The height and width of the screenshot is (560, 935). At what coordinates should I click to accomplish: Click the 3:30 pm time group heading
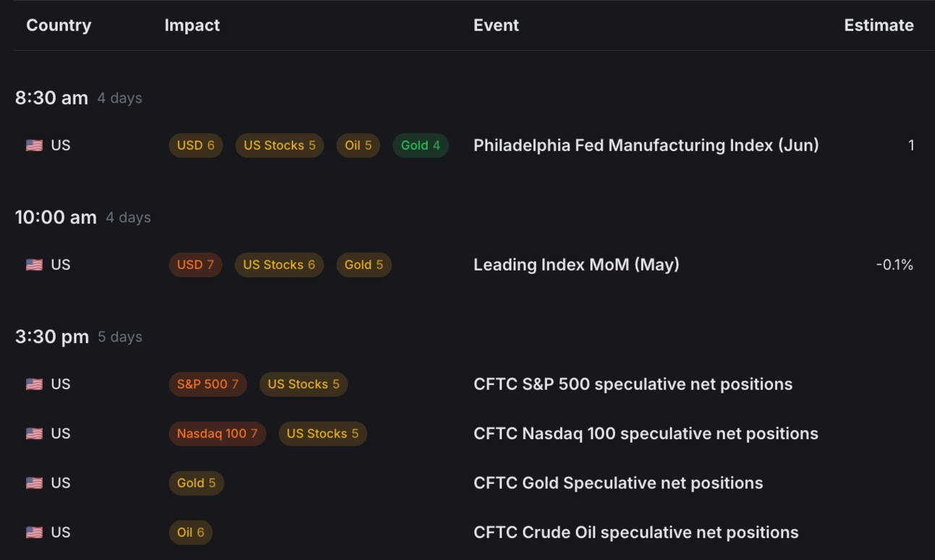coord(52,337)
